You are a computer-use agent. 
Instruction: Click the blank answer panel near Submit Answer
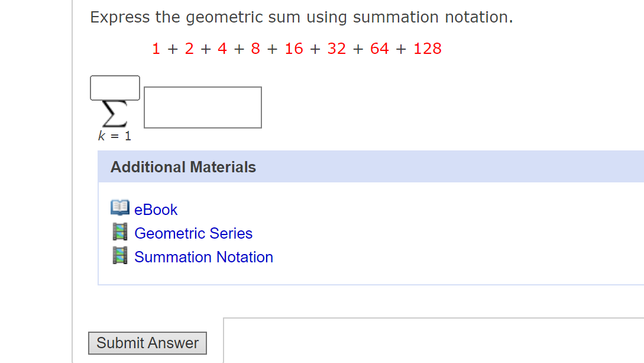coord(414,340)
